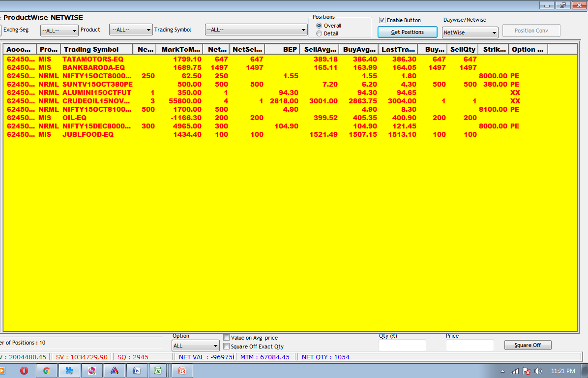Open the Action Center flag icon
This screenshot has width=588, height=378.
pos(527,371)
